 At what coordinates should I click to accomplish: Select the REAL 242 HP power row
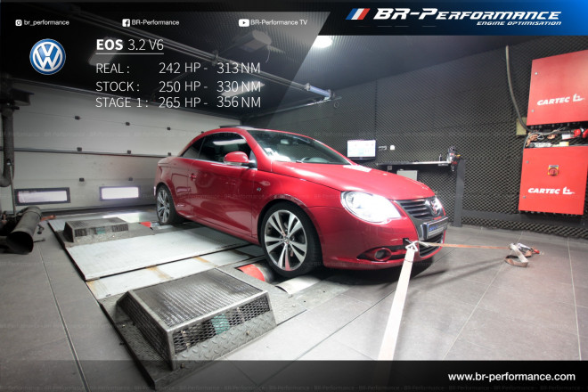click(178, 69)
